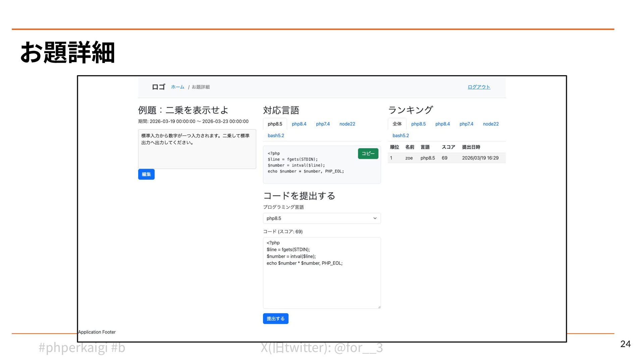Viewport: 644px width, 362px height.
Task: Select php8.5 tab under 対応言語
Action: click(275, 124)
